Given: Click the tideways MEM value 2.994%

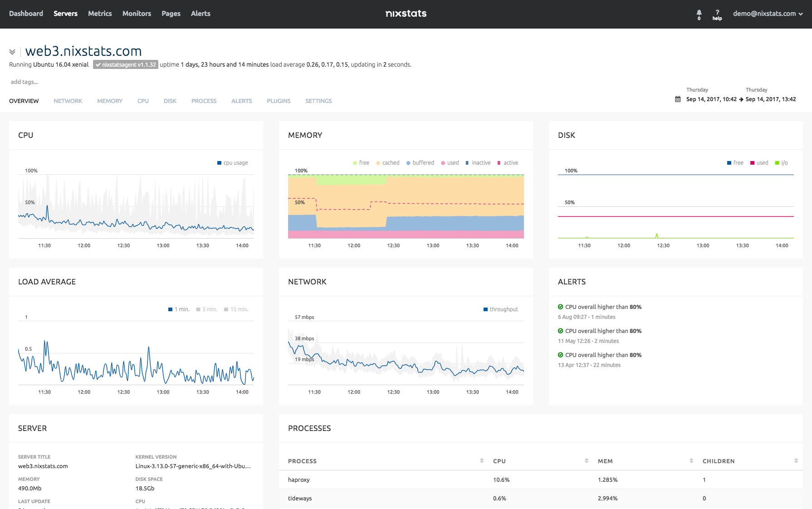Looking at the screenshot, I should click(607, 498).
